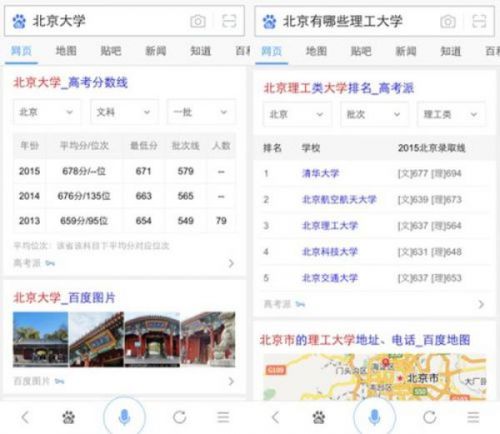Switch to 新闻 tab on right screen
The width and height of the screenshot is (500, 434).
point(406,51)
